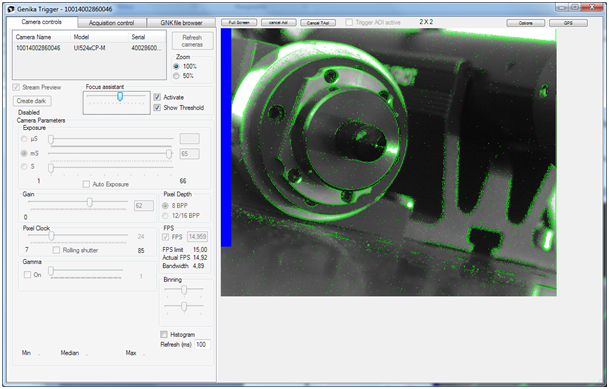Open the Options button
The width and height of the screenshot is (609, 389).
click(525, 23)
